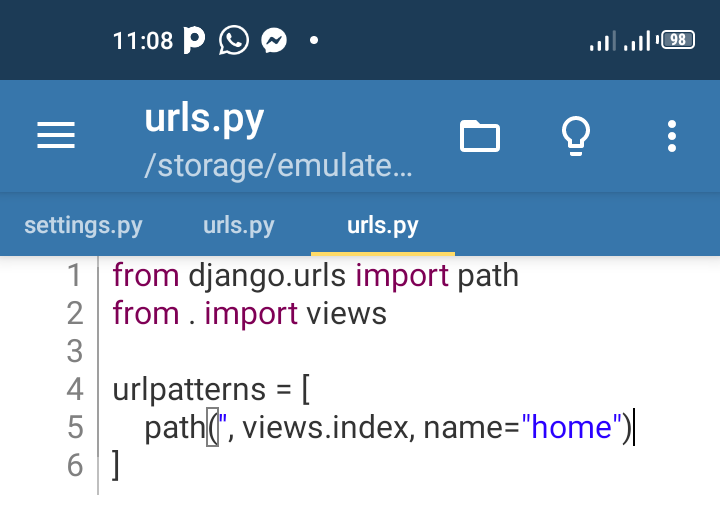
Task: Open the hamburger navigation menu
Action: click(x=56, y=135)
